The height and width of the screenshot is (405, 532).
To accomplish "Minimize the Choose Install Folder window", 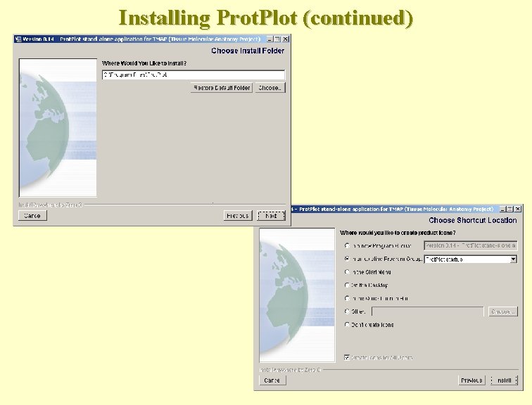I will 270,39.
